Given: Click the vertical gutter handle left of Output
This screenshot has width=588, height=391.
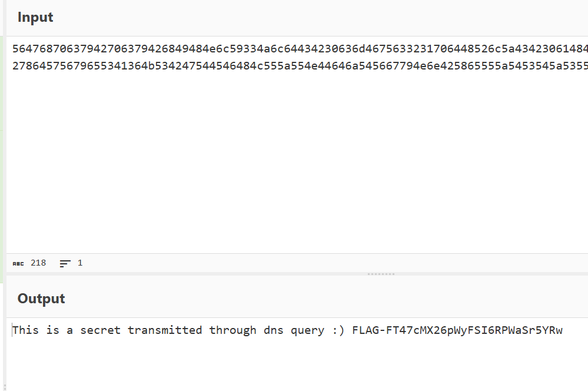Looking at the screenshot, I should tap(5, 386).
